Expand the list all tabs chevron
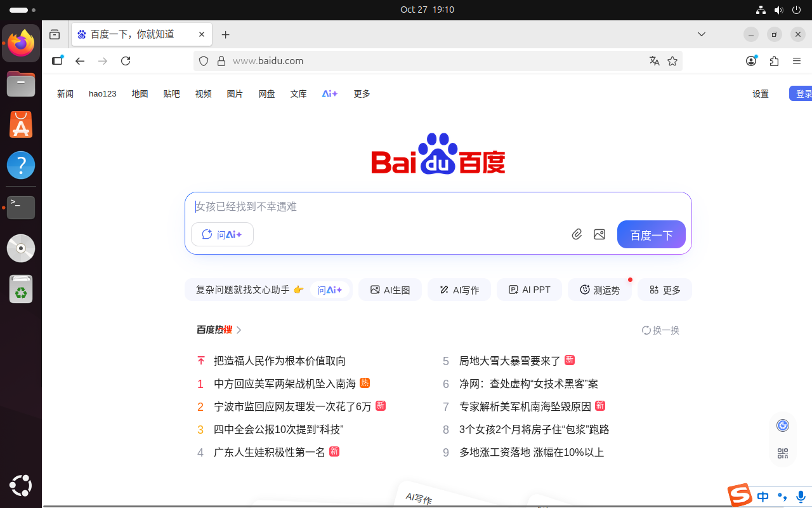The height and width of the screenshot is (508, 812). (x=702, y=34)
